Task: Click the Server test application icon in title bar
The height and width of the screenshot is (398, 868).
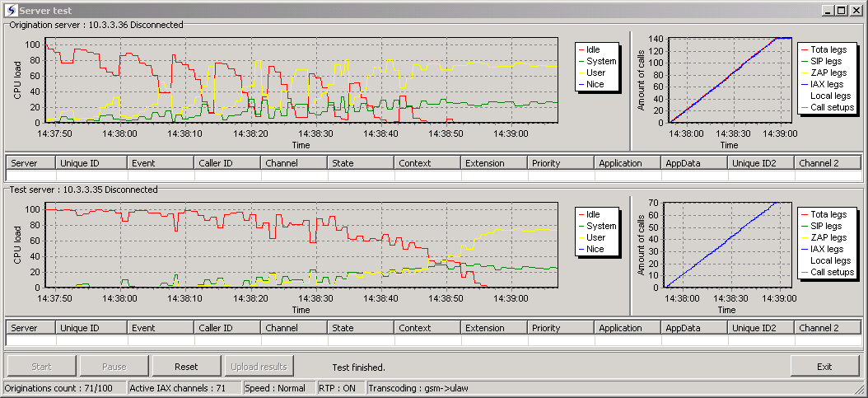Action: [10, 10]
